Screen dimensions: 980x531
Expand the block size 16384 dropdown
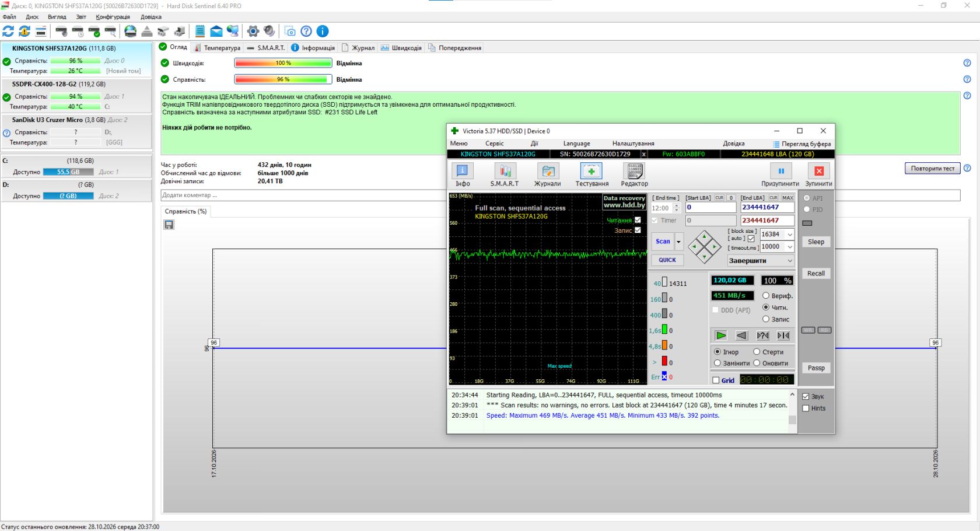pos(790,235)
